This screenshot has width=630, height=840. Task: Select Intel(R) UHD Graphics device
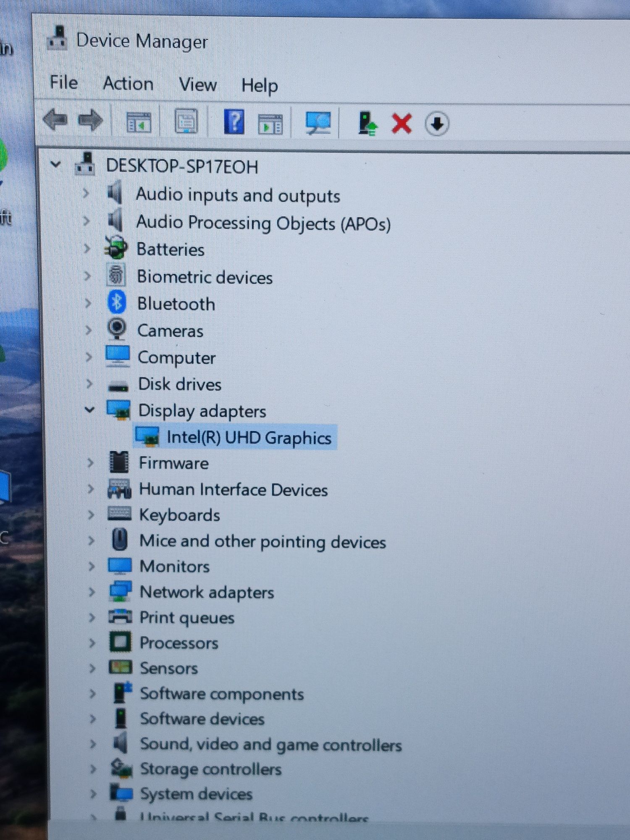[x=249, y=437]
